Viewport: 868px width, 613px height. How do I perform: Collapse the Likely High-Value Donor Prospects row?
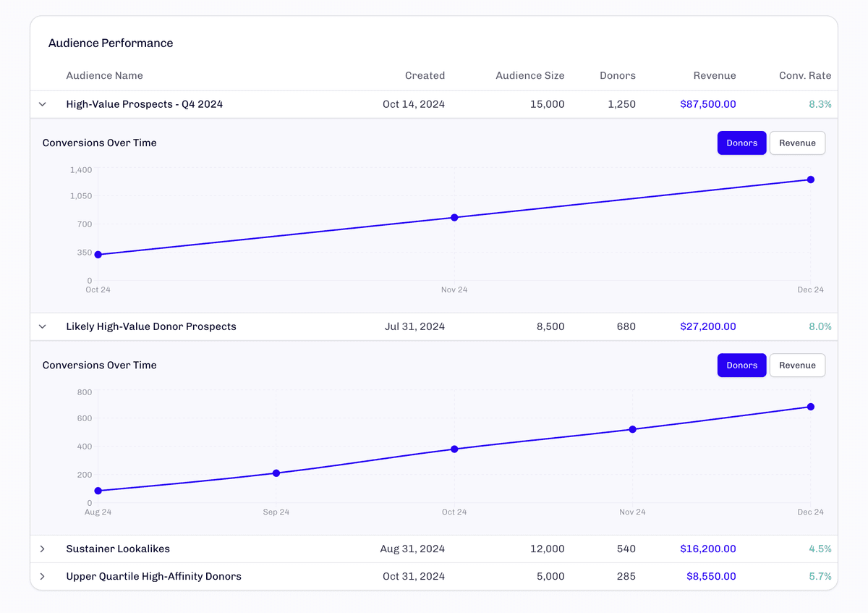(x=42, y=326)
